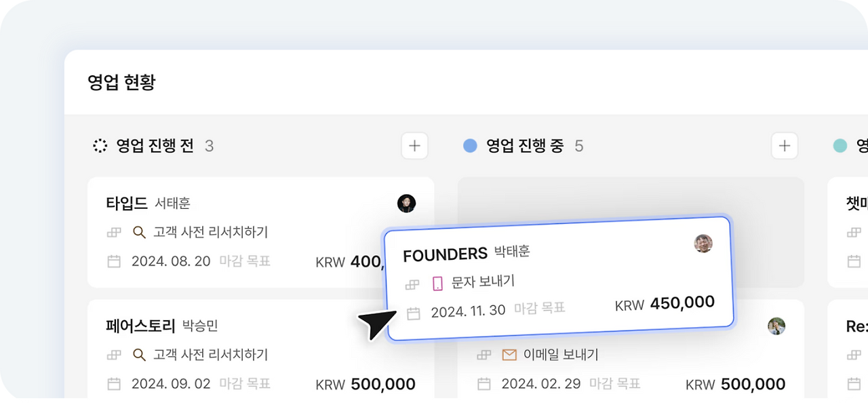Click calendar icon beside 2024. 11. 30

(414, 313)
